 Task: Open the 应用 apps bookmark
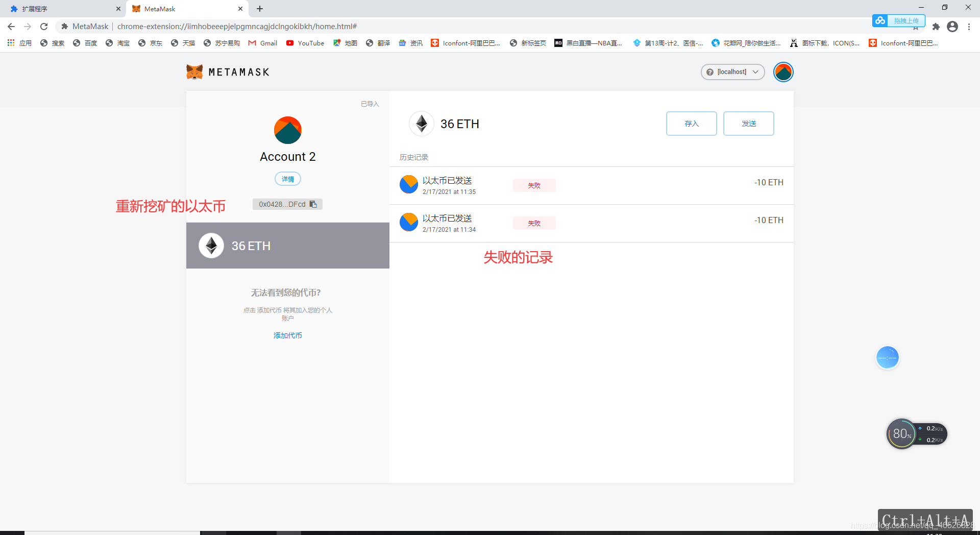[19, 43]
